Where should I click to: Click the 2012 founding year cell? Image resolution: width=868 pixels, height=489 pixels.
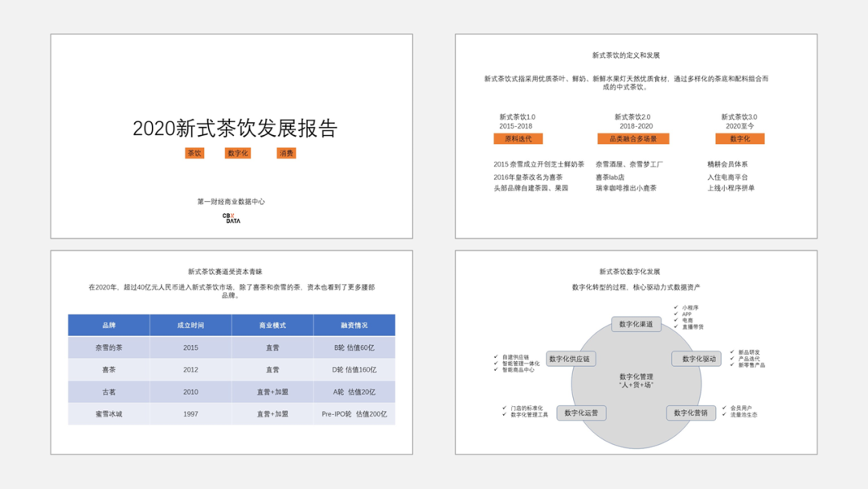[x=190, y=369]
